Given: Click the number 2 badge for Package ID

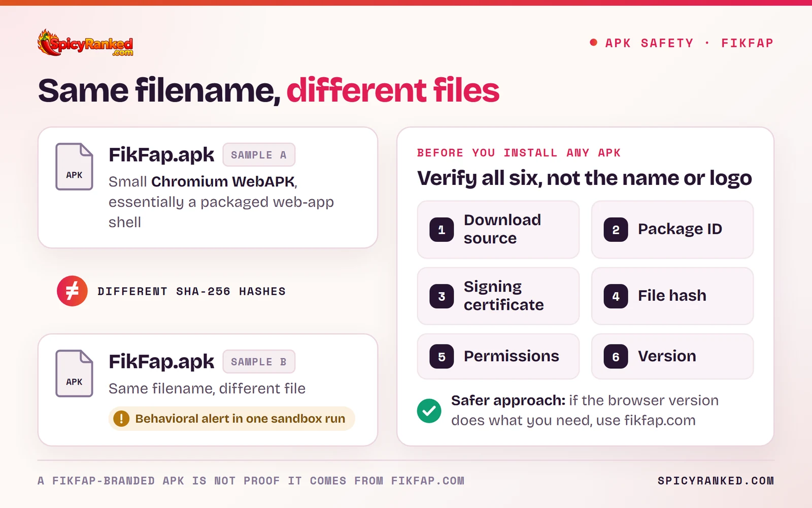Looking at the screenshot, I should click(x=616, y=230).
